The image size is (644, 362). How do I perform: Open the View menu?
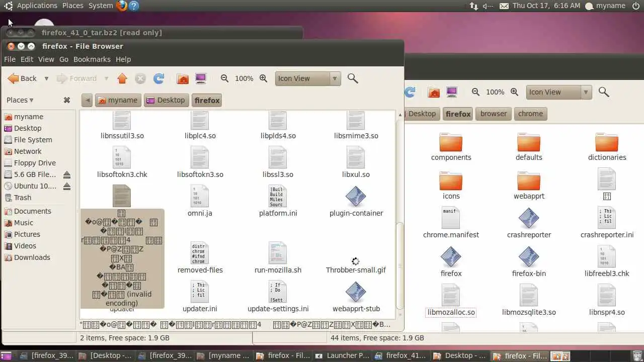(x=46, y=59)
